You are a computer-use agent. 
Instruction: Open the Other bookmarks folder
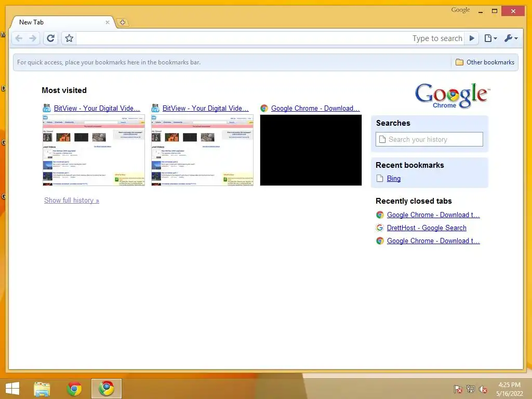485,62
